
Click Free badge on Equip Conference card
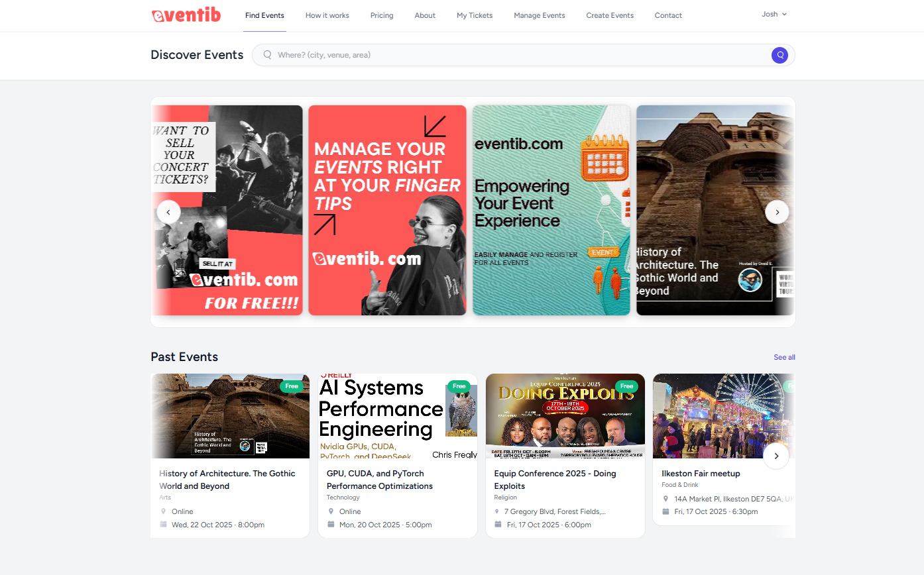pos(626,386)
